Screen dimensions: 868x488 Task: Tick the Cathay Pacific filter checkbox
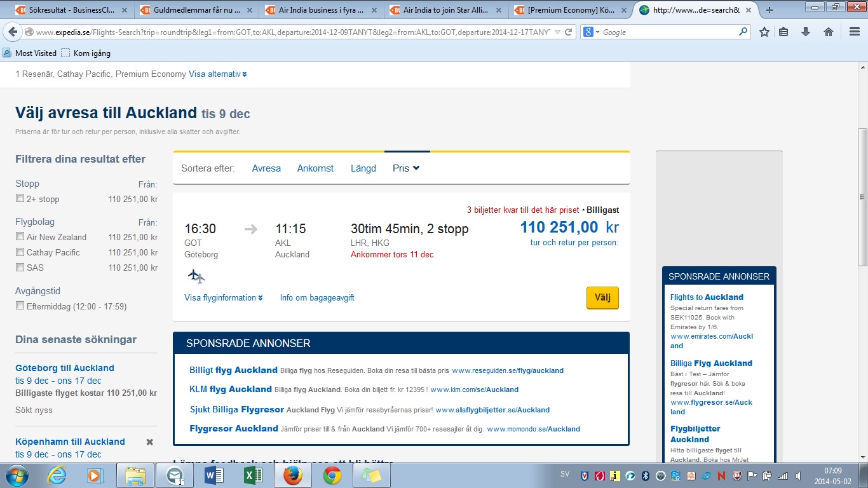coord(20,252)
